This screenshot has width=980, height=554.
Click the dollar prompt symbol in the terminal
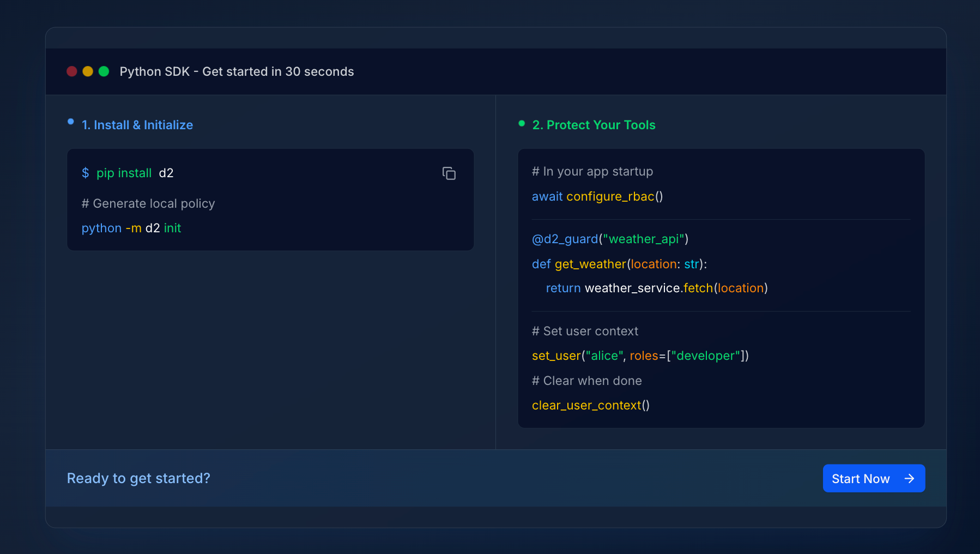click(x=86, y=173)
